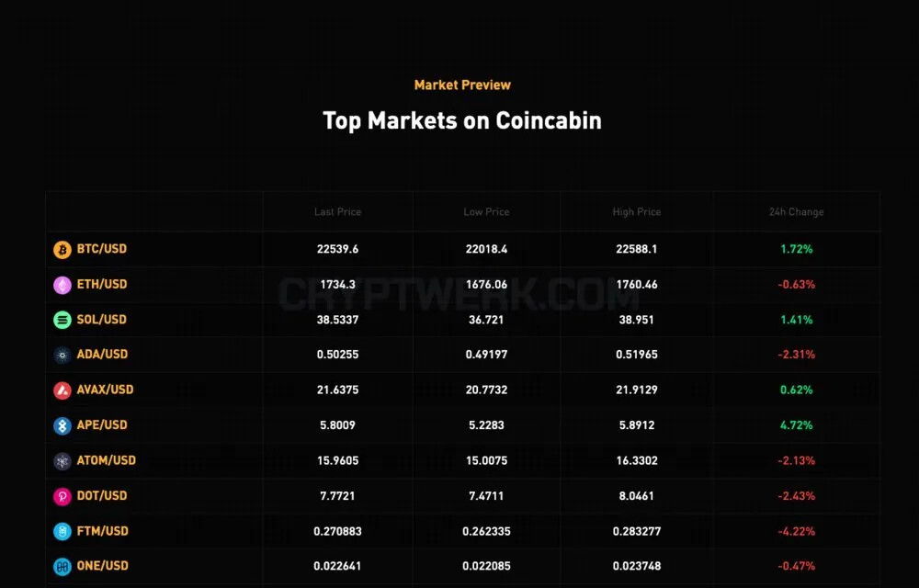The image size is (919, 588).
Task: Click the Solana coin icon
Action: (x=62, y=320)
